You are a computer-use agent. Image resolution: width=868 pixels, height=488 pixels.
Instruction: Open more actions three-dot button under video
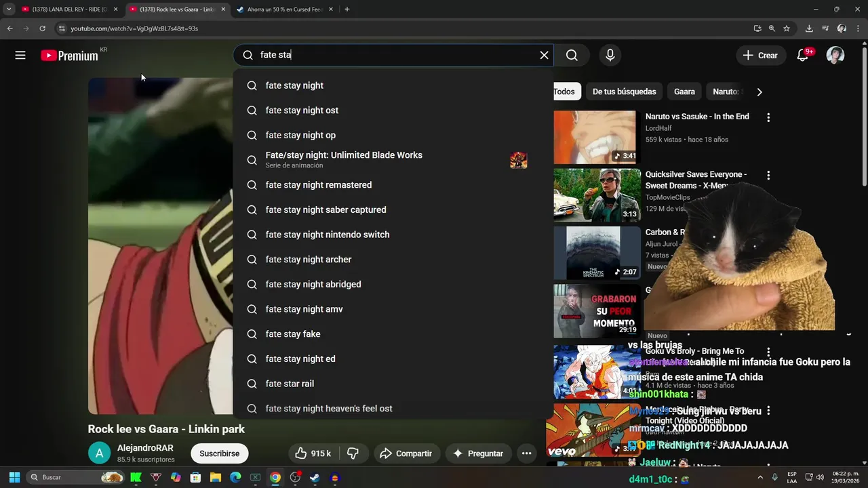click(x=526, y=453)
